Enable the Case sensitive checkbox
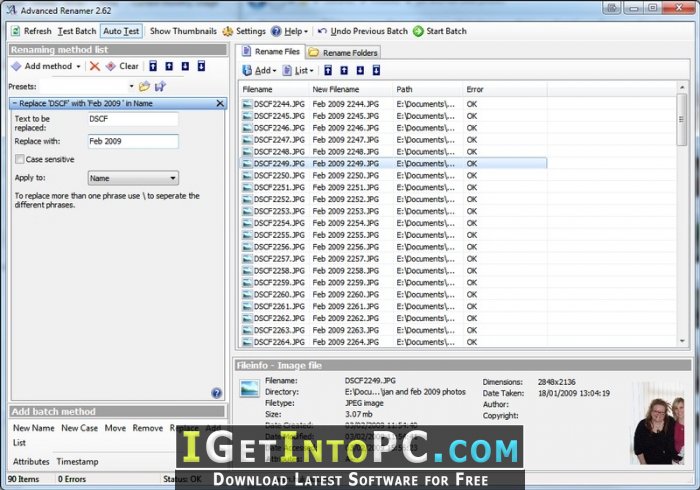The image size is (700, 490). (x=20, y=159)
